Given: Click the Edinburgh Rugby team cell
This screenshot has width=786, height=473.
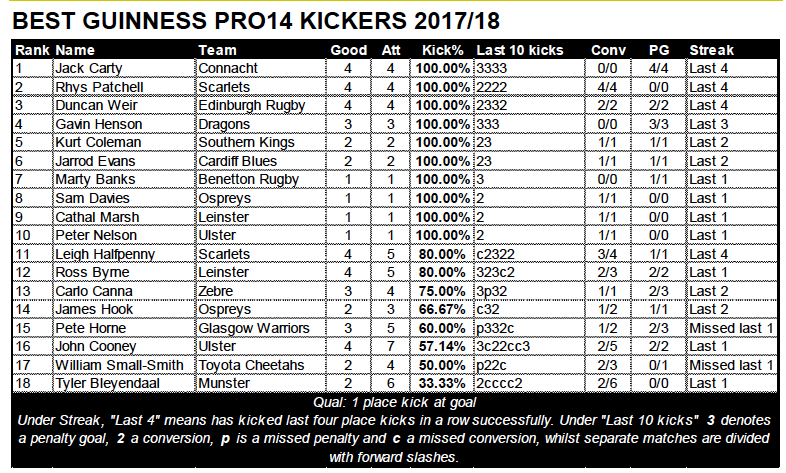Looking at the screenshot, I should point(261,105).
